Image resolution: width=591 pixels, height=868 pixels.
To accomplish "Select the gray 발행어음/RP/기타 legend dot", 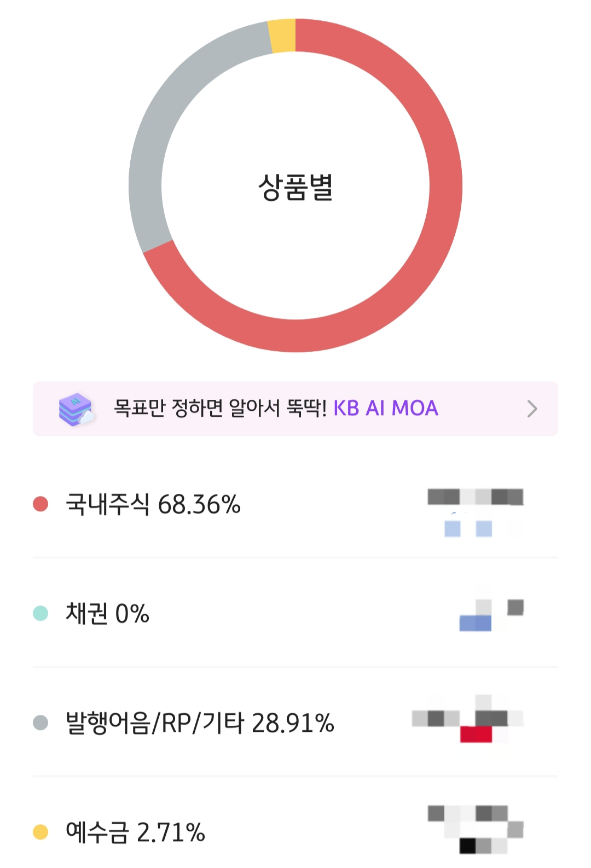I will (40, 723).
